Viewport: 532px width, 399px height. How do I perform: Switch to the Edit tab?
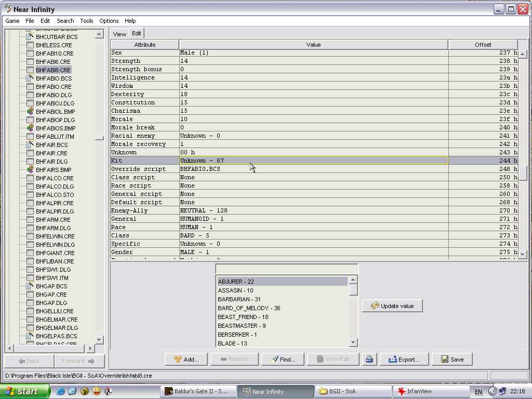(136, 33)
